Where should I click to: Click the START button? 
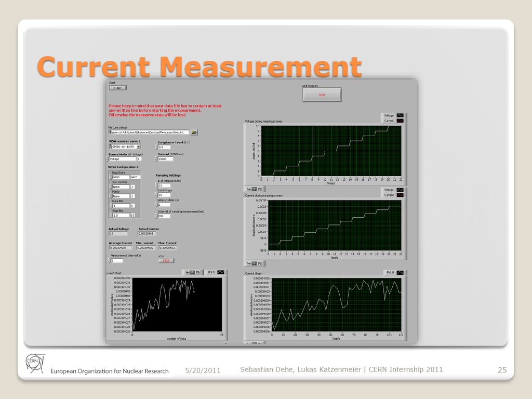(118, 88)
